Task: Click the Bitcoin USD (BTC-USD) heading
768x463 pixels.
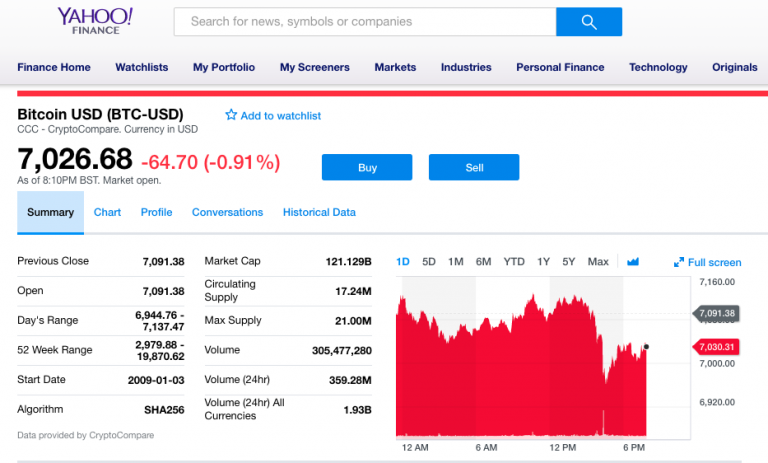Action: (x=100, y=114)
